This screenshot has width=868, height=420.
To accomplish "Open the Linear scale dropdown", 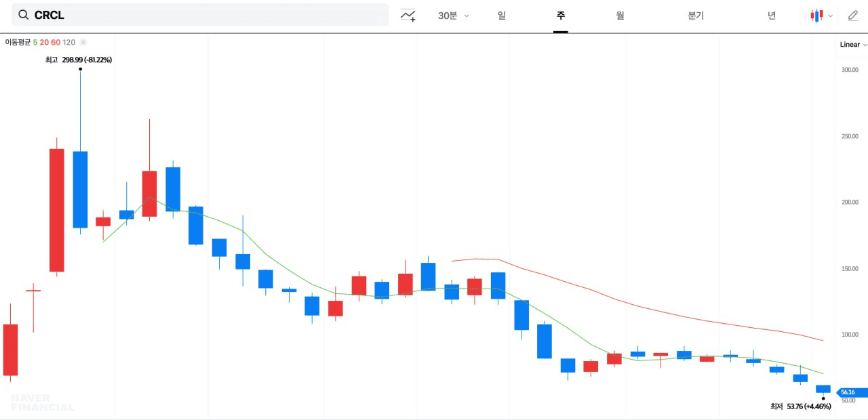I will (853, 45).
